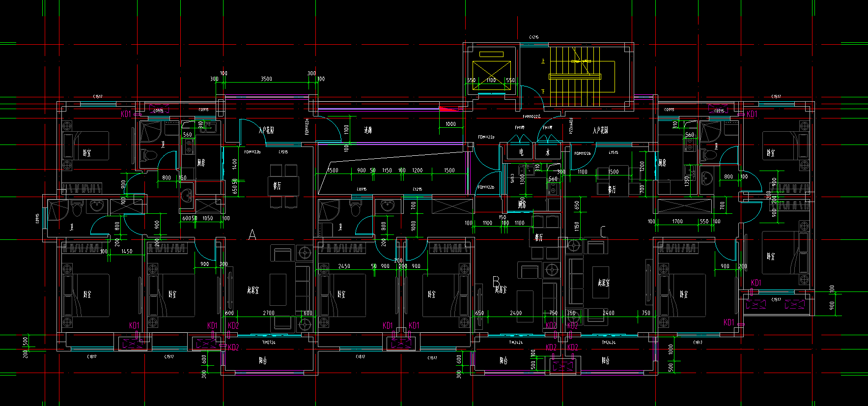
Task: Pick the 2700 dimension text
Action: pos(269,313)
